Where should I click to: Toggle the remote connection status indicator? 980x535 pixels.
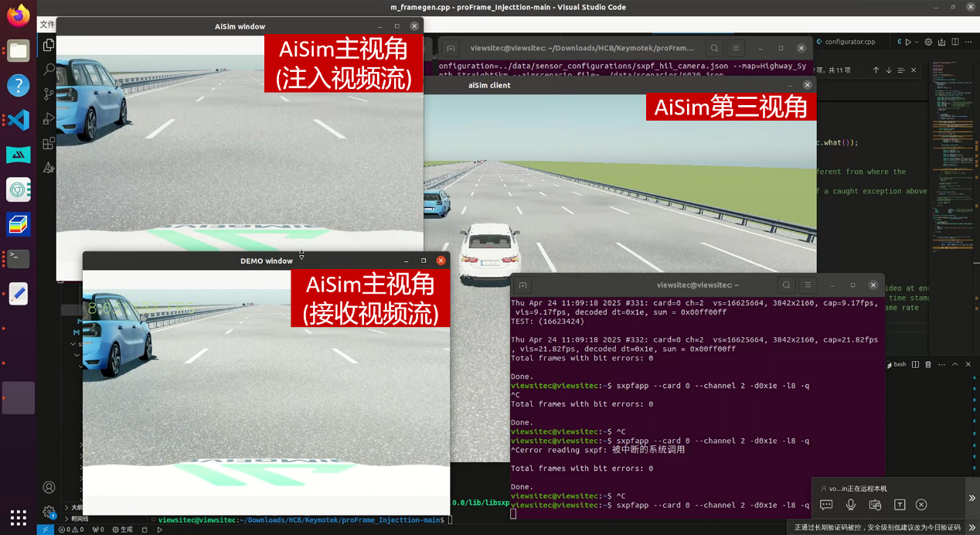pyautogui.click(x=45, y=530)
